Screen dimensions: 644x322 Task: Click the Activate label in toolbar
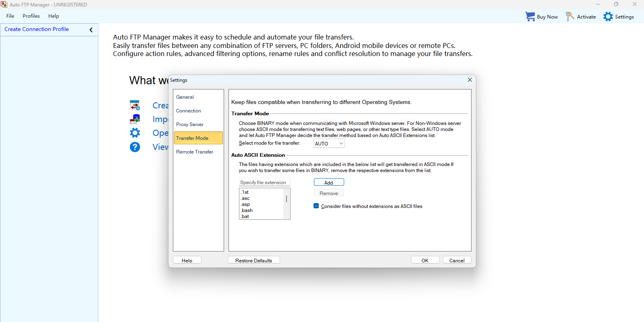point(586,17)
